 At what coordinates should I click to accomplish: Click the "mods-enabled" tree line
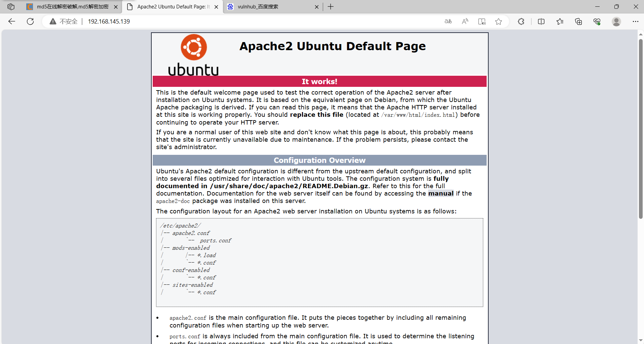pos(191,248)
